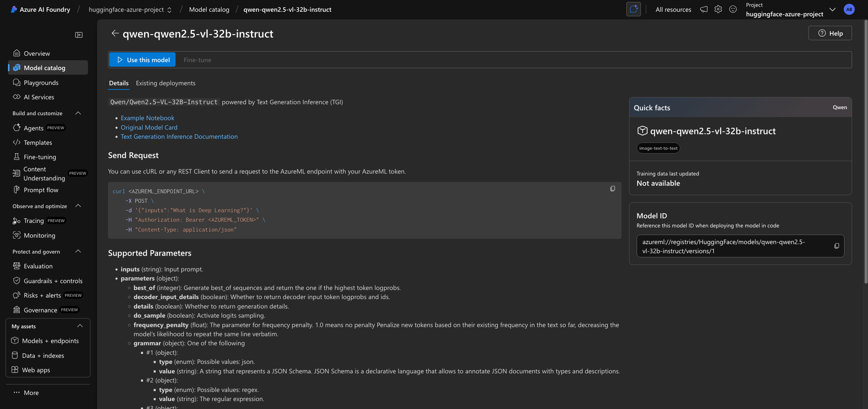Open AI Services from sidebar

pos(38,97)
